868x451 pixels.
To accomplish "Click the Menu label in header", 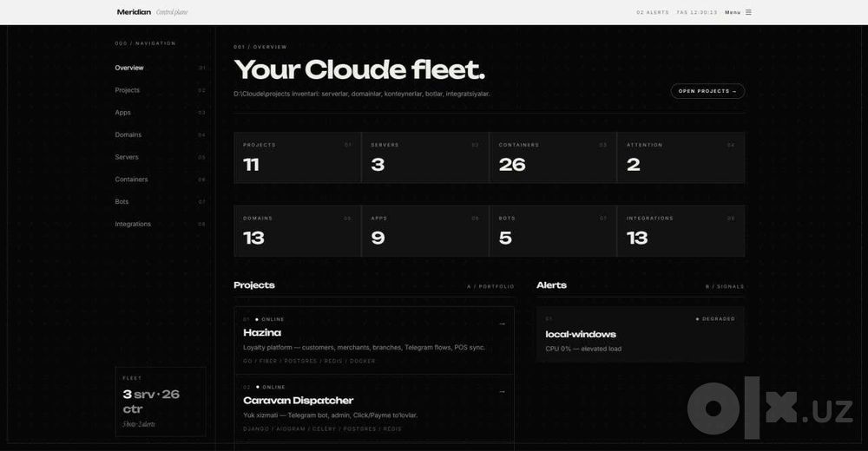I will pyautogui.click(x=733, y=12).
